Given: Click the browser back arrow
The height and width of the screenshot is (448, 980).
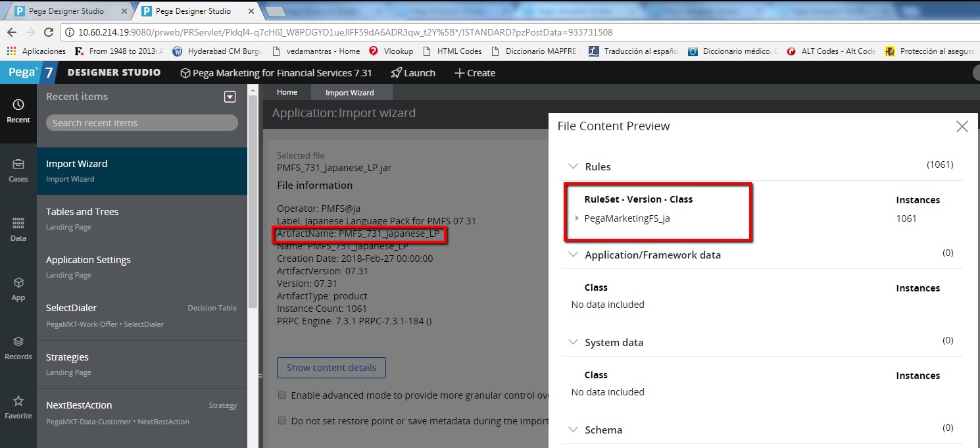Looking at the screenshot, I should (x=12, y=32).
